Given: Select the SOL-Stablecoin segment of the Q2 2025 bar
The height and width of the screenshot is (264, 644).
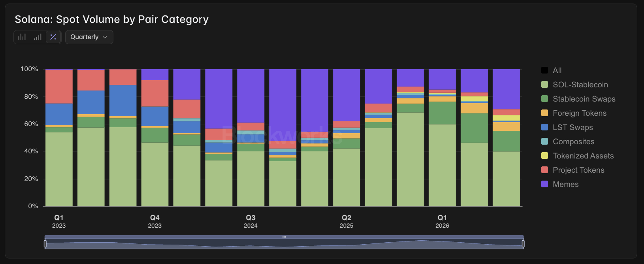Looking at the screenshot, I should coord(346,177).
